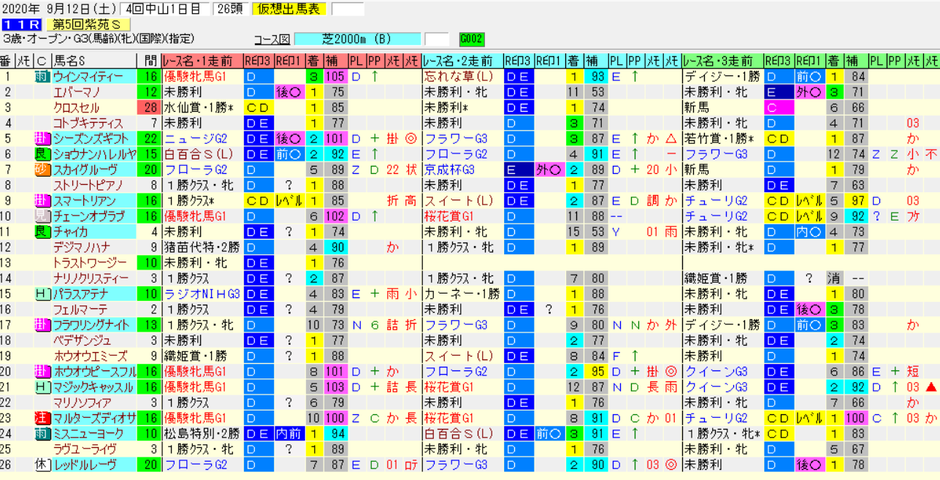
Task: Click the red interval cell 28 for クロスセル
Action: [149, 107]
